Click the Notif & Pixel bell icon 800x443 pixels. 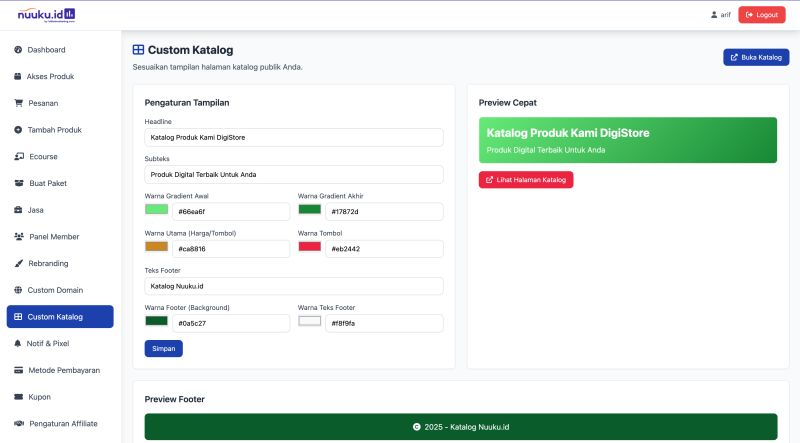coord(18,343)
